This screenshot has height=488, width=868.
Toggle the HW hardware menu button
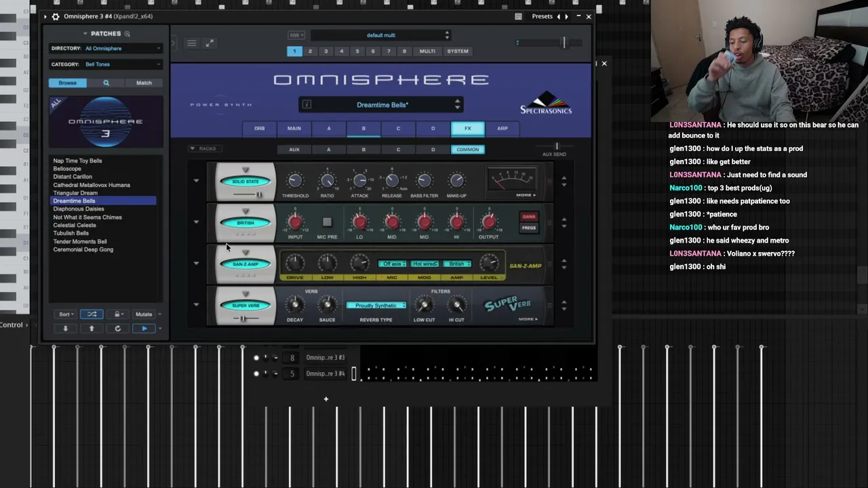click(296, 35)
